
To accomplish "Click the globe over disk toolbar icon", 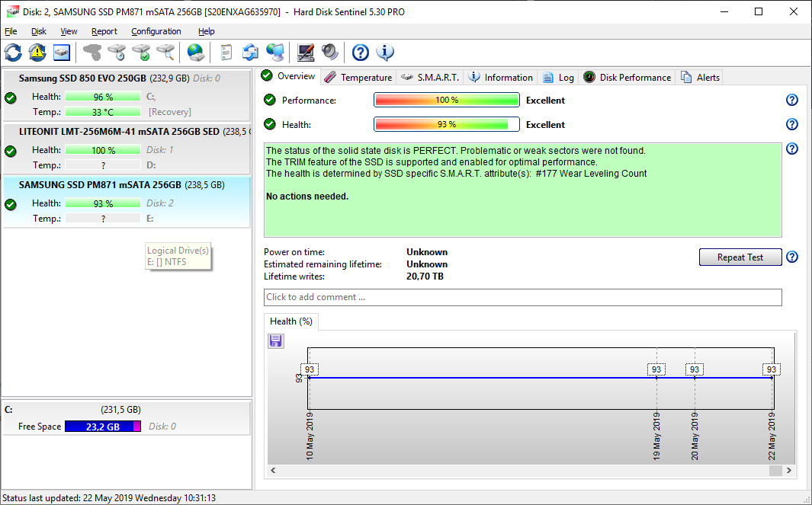I will point(196,53).
